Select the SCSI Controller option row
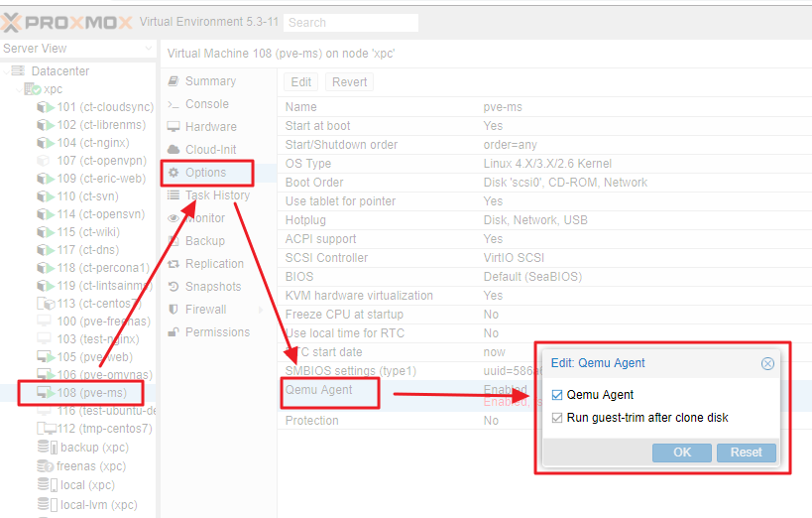Viewport: 812px width, 518px height. coord(544,258)
